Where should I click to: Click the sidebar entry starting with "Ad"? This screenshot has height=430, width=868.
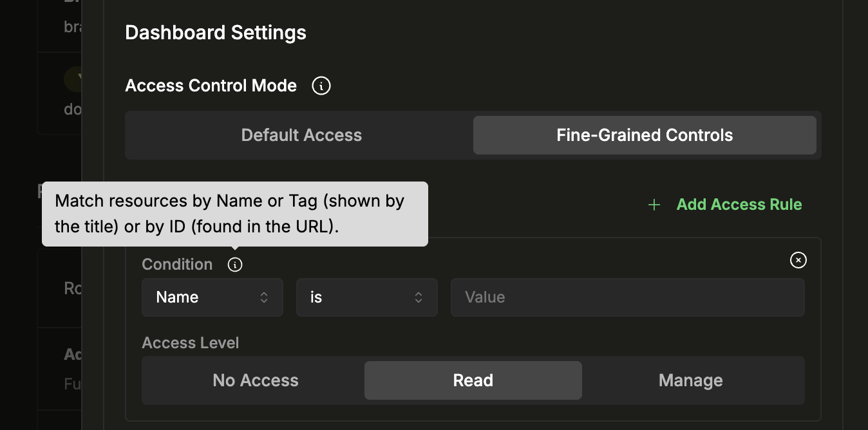tap(72, 354)
